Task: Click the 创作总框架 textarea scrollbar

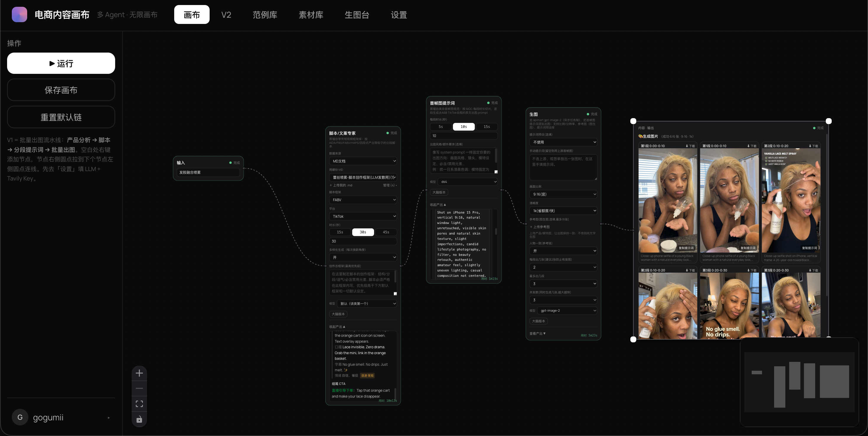Action: [x=395, y=277]
